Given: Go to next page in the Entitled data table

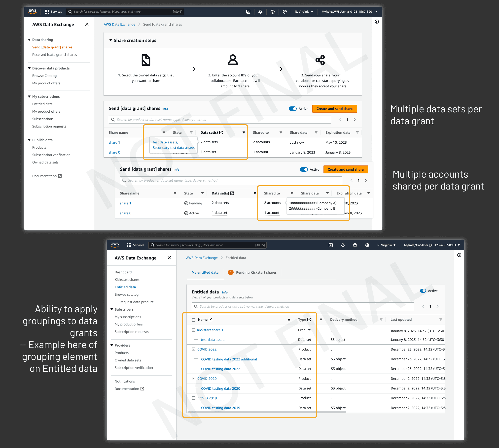Looking at the screenshot, I should pos(437,306).
